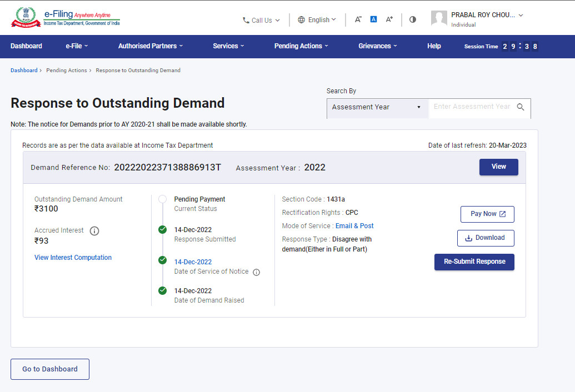Click the Email & Post link
The image size is (575, 392).
click(x=354, y=226)
